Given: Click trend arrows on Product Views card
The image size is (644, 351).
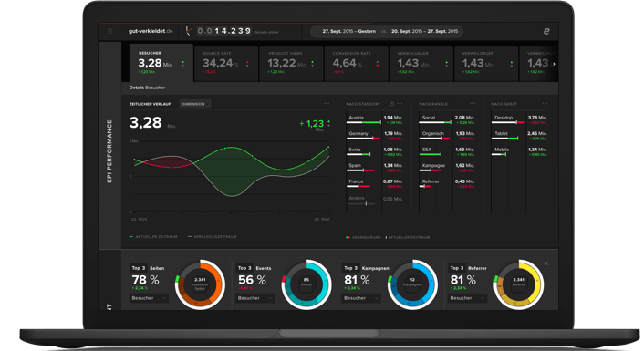Looking at the screenshot, I should pyautogui.click(x=313, y=64).
